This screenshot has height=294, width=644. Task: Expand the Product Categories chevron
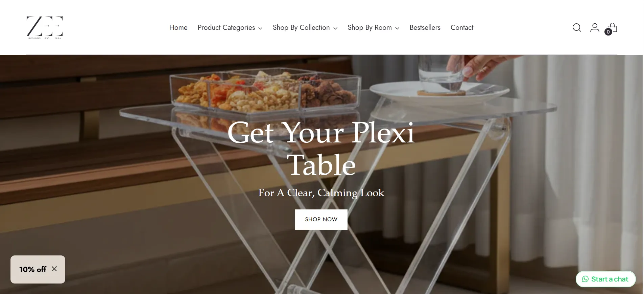pyautogui.click(x=260, y=28)
